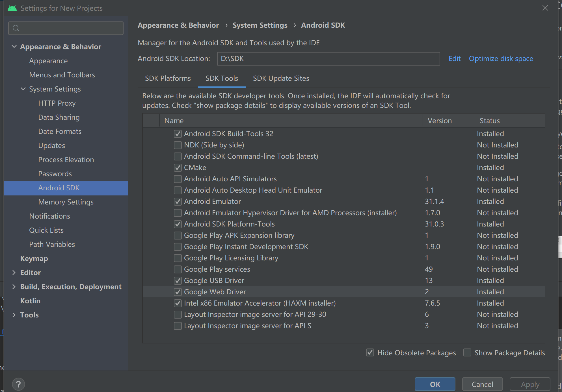562x392 pixels.
Task: Open Menus and Toolbars settings
Action: tap(62, 75)
